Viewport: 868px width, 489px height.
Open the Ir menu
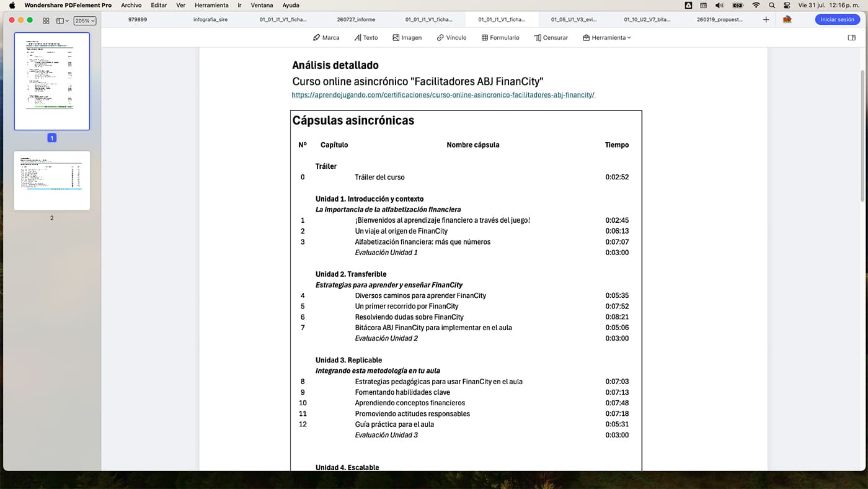(239, 5)
